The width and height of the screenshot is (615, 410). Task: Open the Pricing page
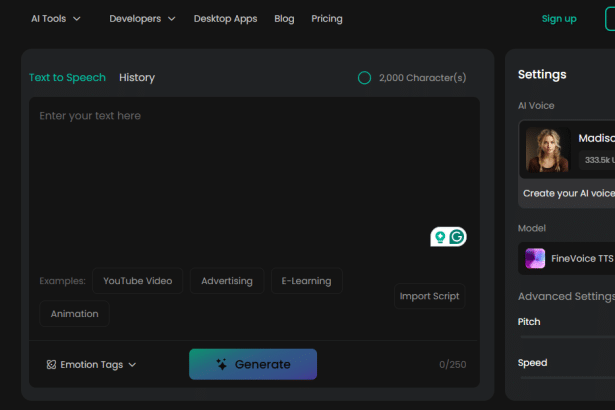pyautogui.click(x=326, y=18)
